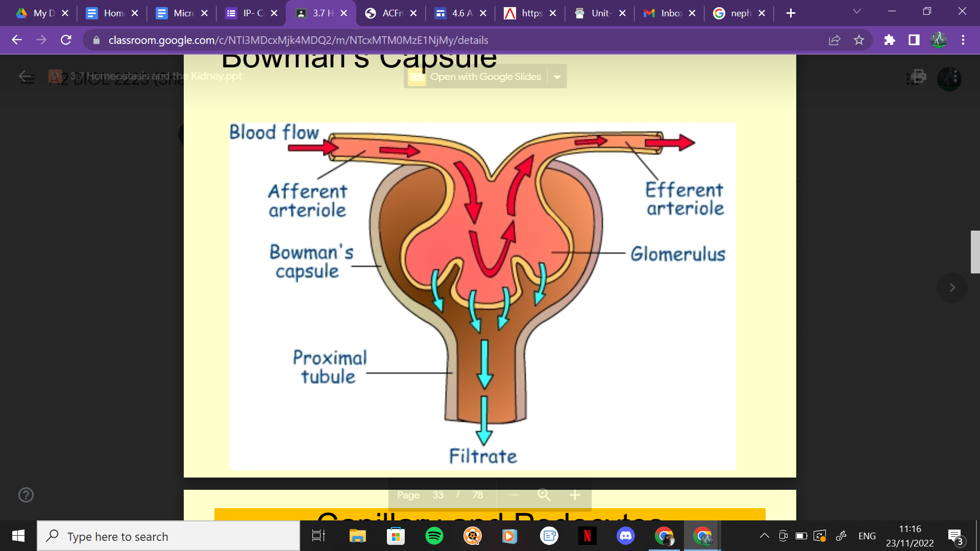
Task: Open the Chrome extensions puzzle icon
Action: 890,40
